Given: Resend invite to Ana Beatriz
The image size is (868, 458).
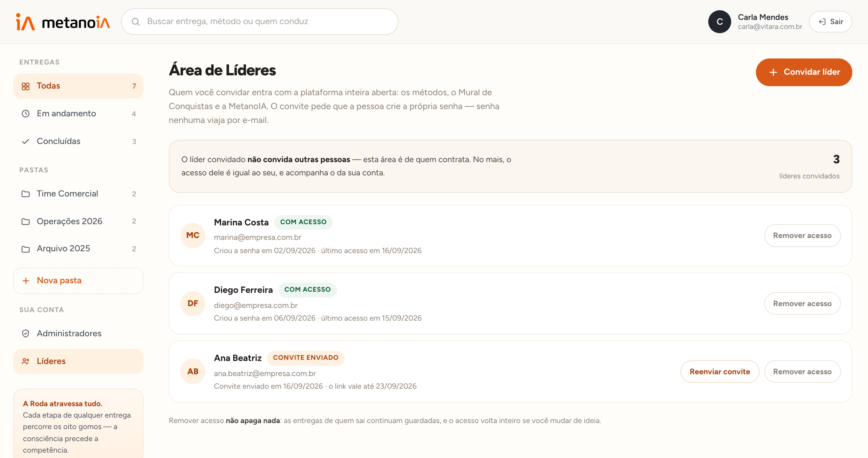Looking at the screenshot, I should tap(720, 372).
